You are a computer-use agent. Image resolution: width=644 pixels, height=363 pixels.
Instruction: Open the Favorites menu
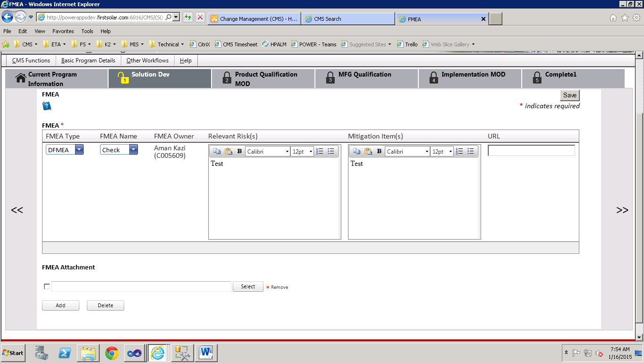[63, 31]
